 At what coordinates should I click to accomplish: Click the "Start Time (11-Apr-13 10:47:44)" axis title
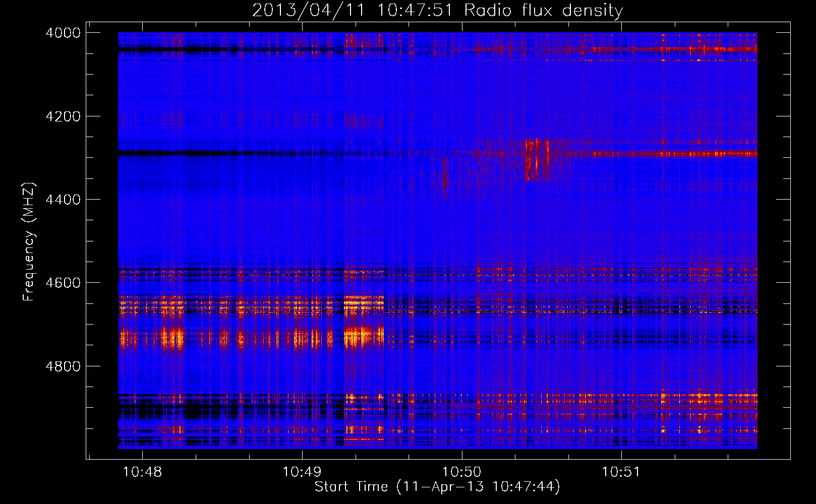point(437,487)
